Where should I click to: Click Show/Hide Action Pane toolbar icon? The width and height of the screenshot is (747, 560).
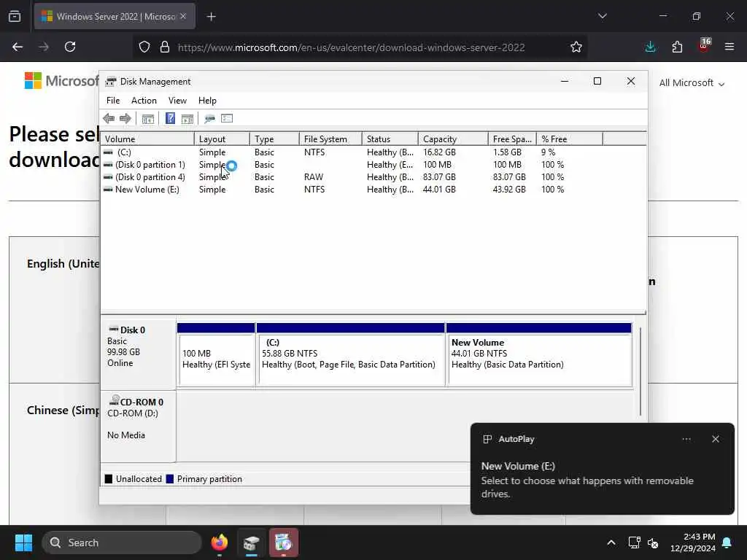(187, 119)
